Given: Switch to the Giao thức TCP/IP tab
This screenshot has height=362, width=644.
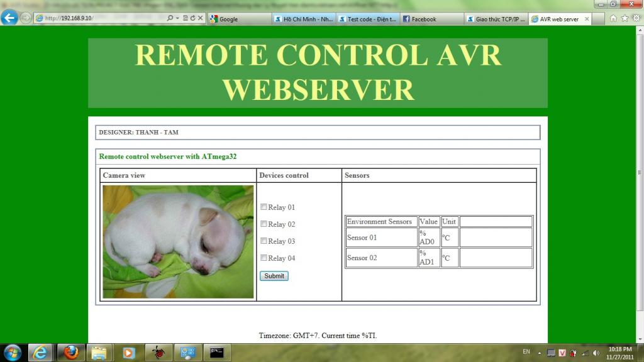Looking at the screenshot, I should click(x=496, y=19).
